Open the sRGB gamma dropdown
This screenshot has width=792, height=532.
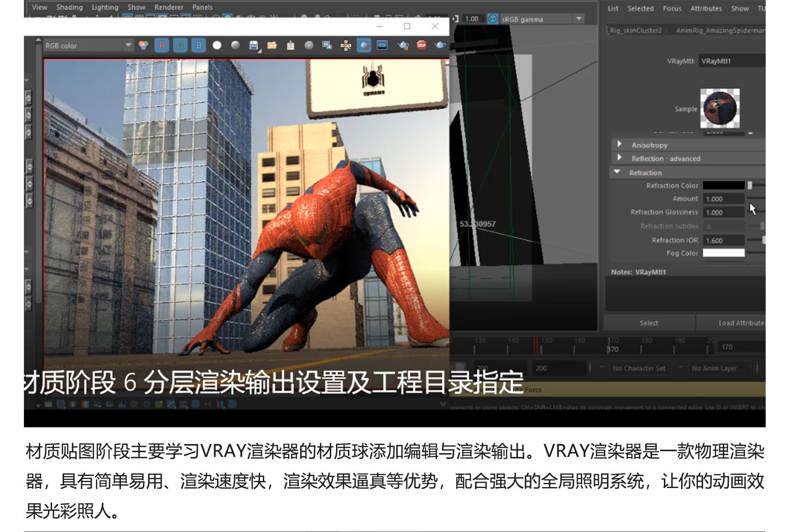(542, 19)
